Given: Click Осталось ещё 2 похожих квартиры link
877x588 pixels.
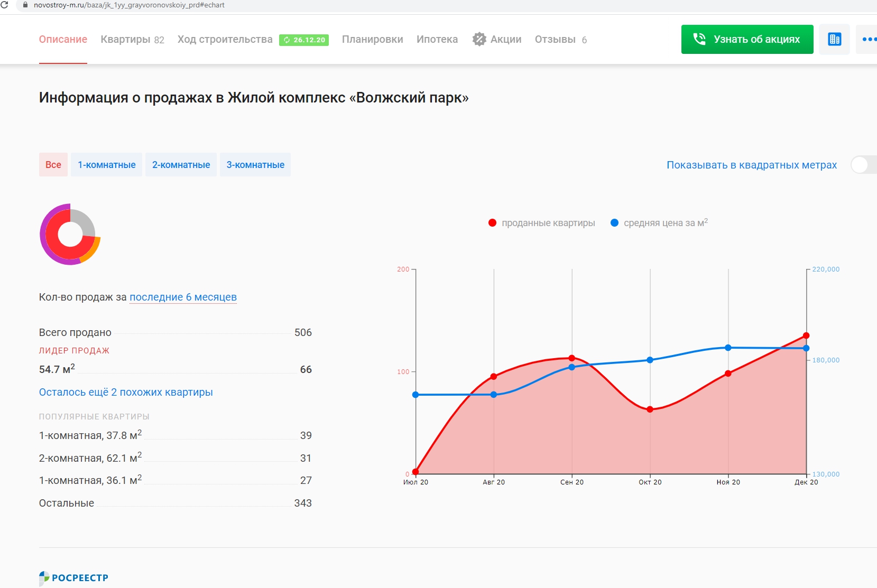Looking at the screenshot, I should 126,392.
